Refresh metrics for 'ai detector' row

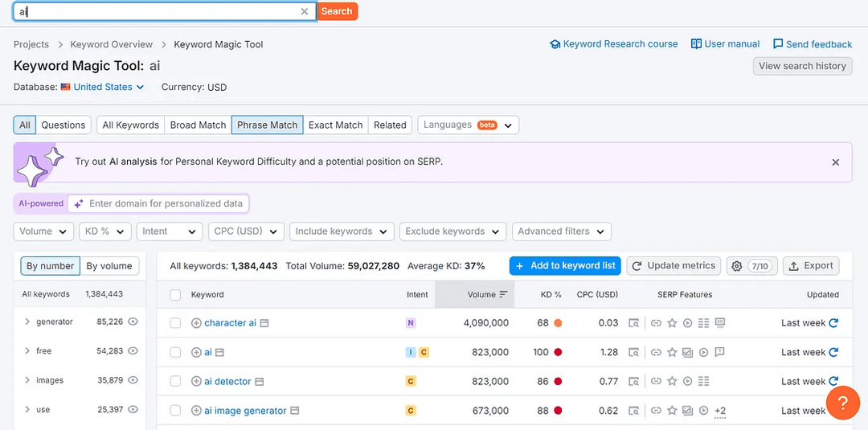pos(833,381)
